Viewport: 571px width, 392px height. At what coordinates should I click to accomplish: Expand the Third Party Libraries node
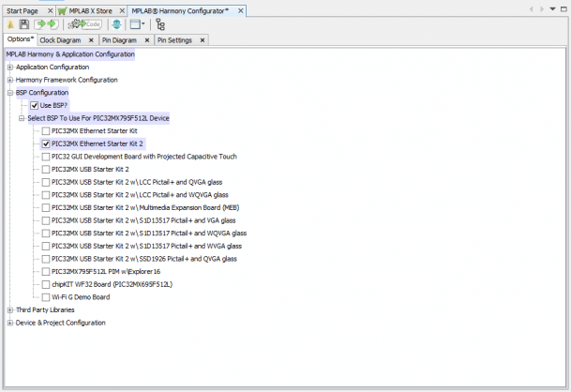9,309
